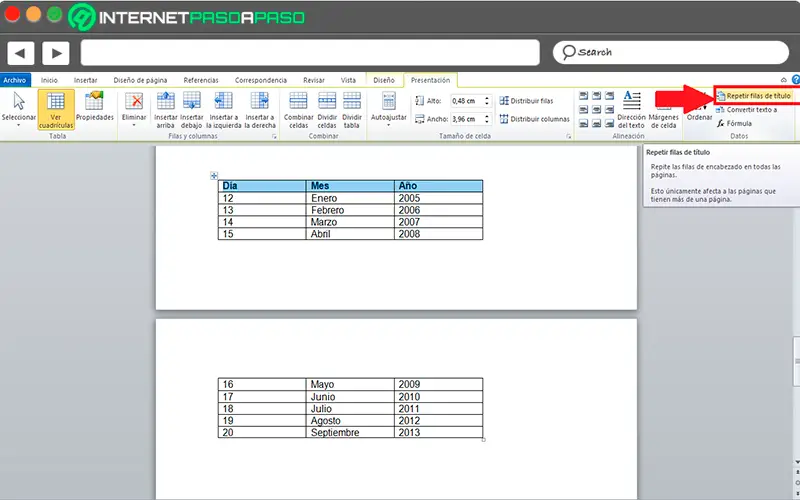
Task: Click Distribuir columnas
Action: tap(534, 119)
